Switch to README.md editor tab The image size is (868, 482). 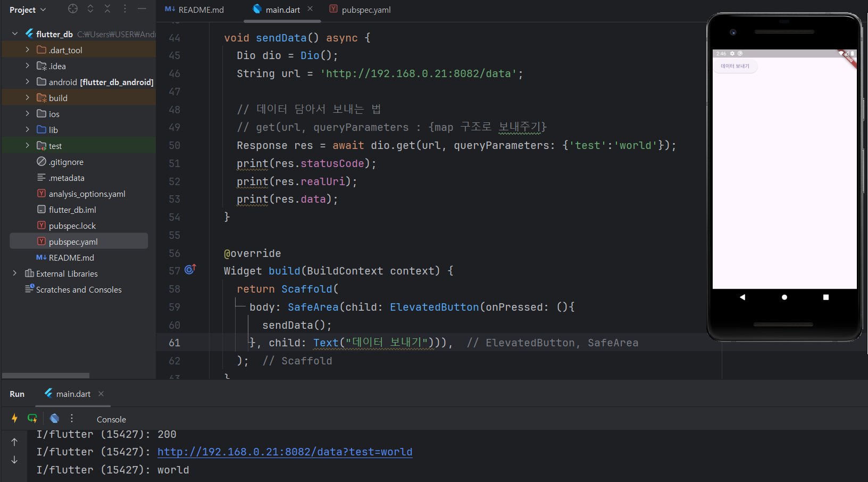195,10
